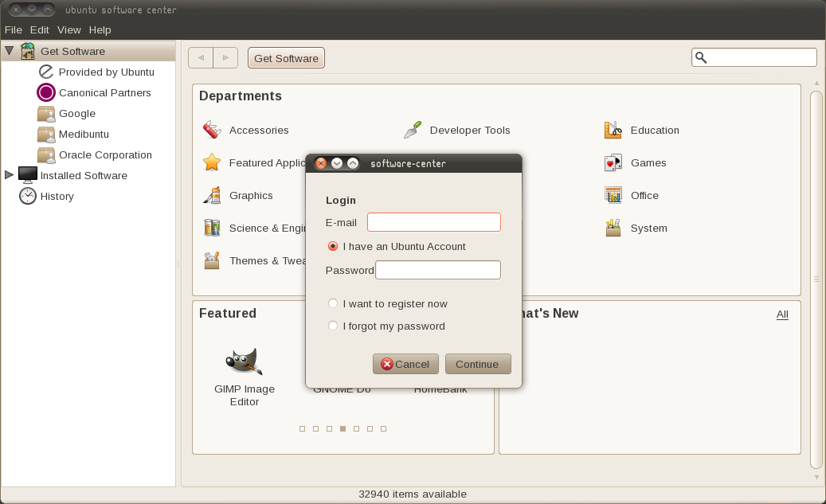Click the Medibuntu package icon
This screenshot has height=504, width=826.
46,135
